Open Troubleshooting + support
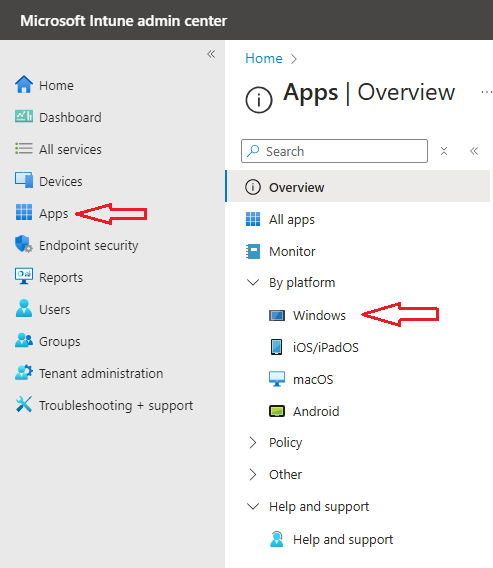Image resolution: width=493 pixels, height=568 pixels. pyautogui.click(x=116, y=406)
